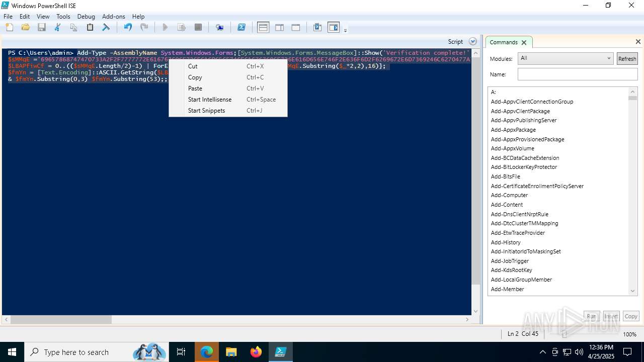Clear the console pane icon
Viewport: 644px width, 362px height.
coord(106,28)
